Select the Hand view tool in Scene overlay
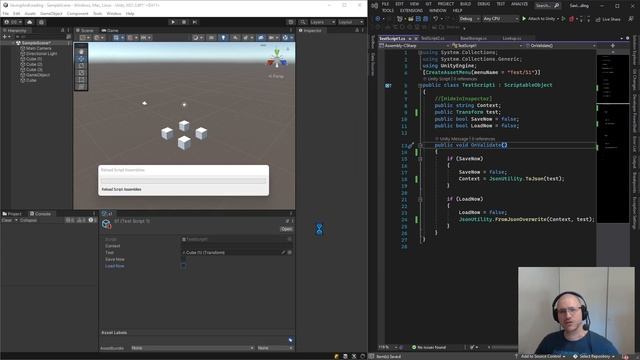Viewport: 640px width, 360px height. [x=81, y=51]
